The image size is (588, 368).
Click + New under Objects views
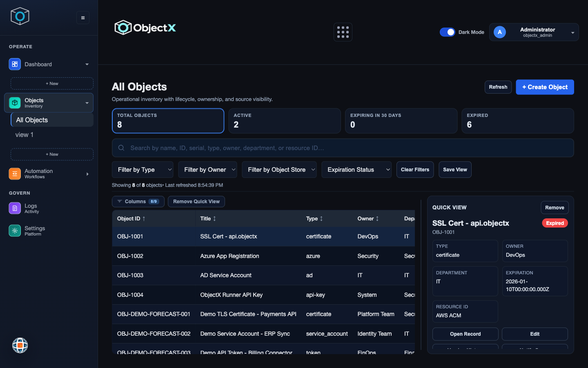click(x=52, y=154)
